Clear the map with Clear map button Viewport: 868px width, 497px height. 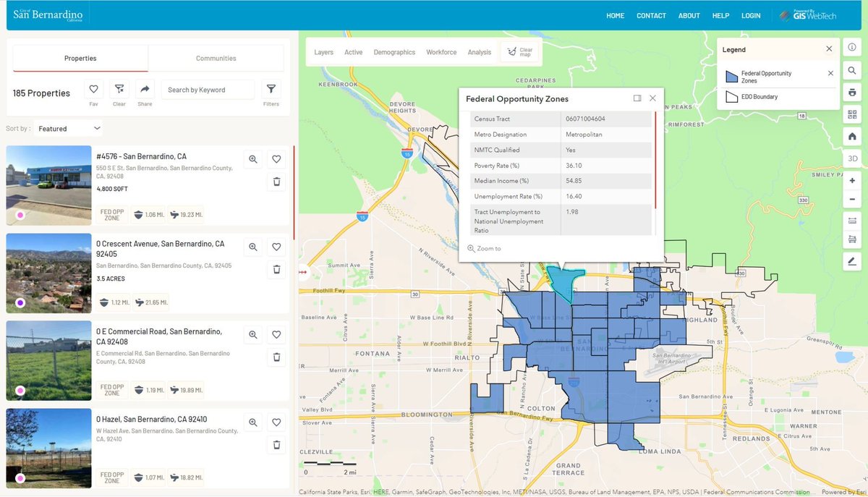pos(520,52)
